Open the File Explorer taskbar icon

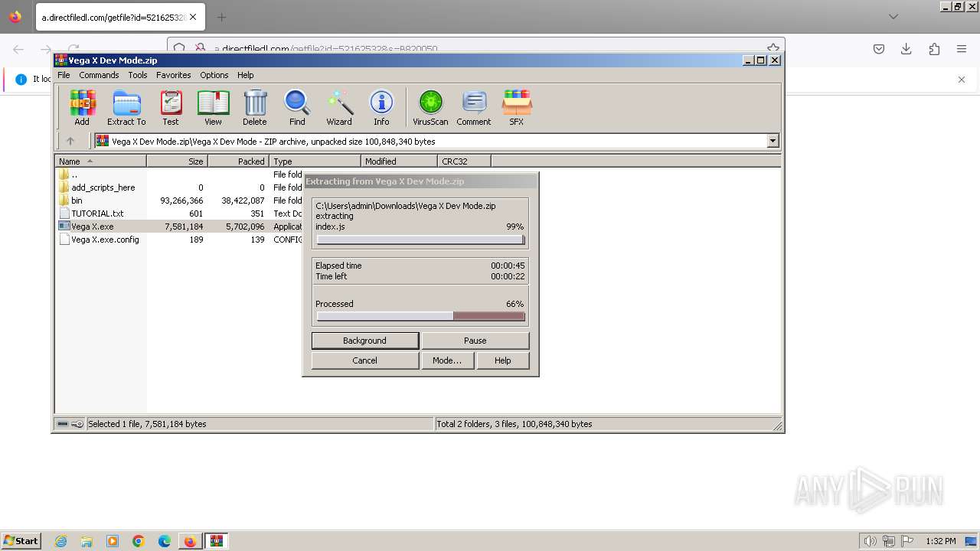pos(87,541)
